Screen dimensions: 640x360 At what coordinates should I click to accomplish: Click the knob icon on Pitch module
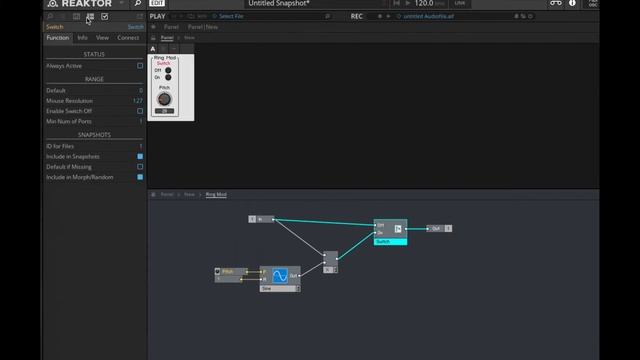(218, 271)
